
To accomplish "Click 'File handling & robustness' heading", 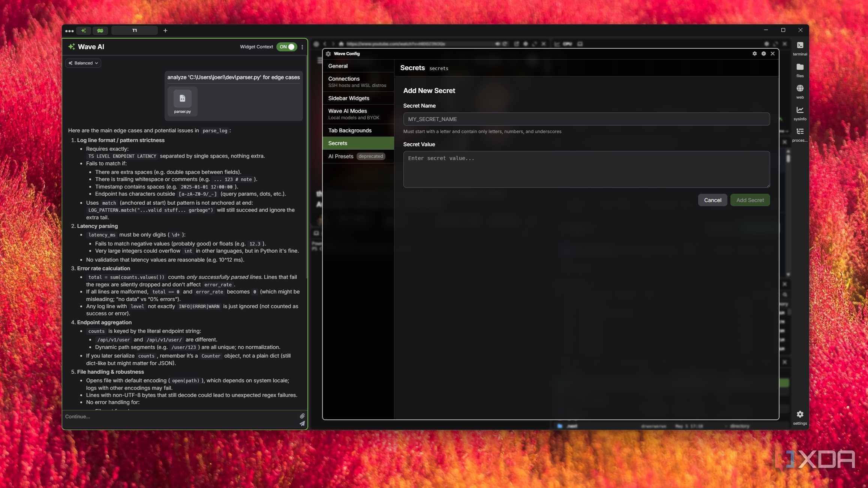I will click(110, 372).
